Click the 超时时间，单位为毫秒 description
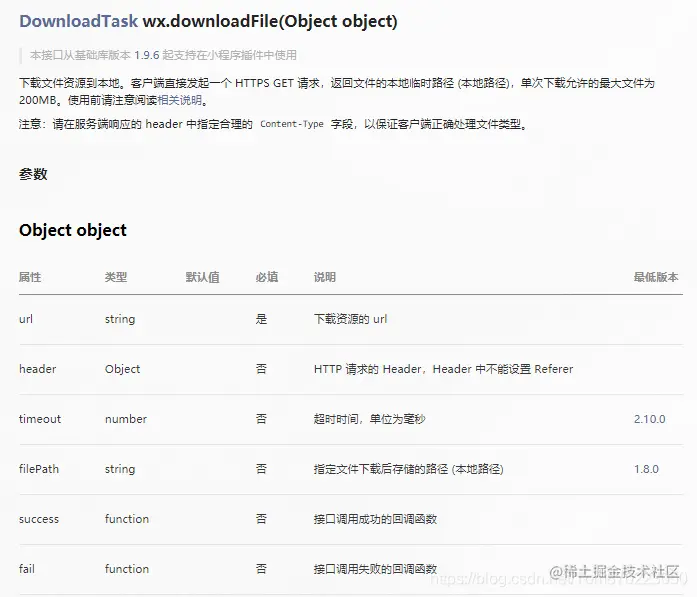The height and width of the screenshot is (597, 697). 369,419
